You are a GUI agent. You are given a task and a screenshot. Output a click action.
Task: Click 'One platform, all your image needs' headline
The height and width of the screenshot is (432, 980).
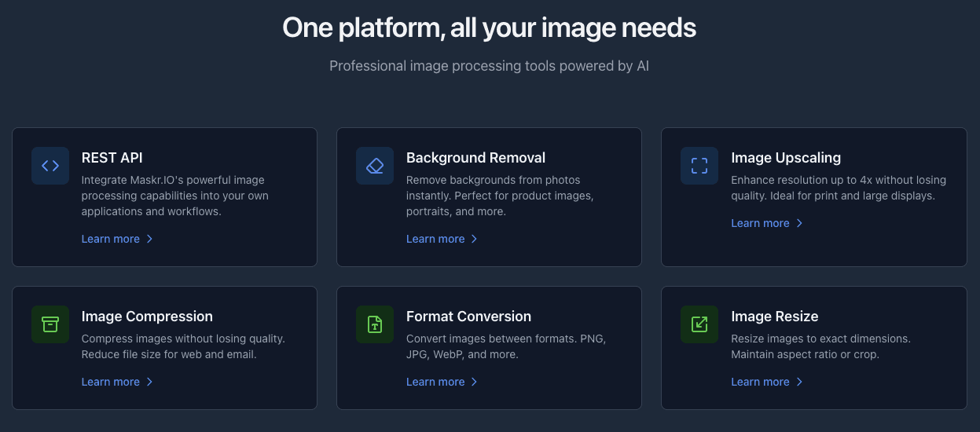(x=490, y=28)
